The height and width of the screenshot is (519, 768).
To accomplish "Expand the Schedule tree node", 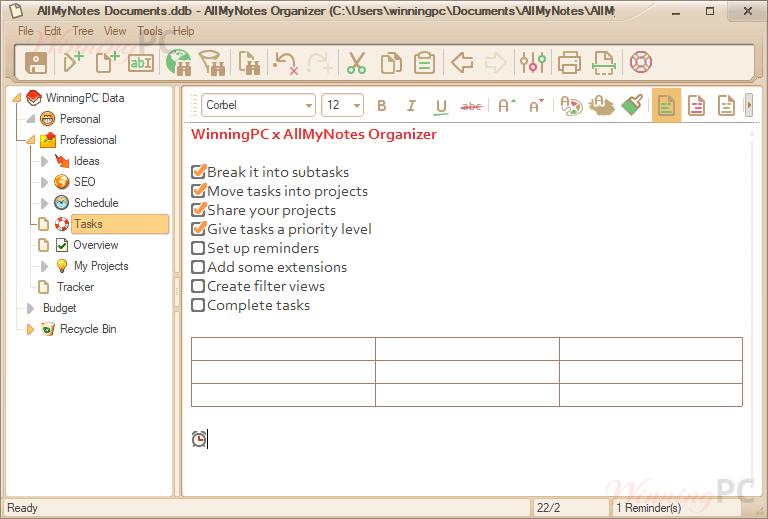I will 44,203.
